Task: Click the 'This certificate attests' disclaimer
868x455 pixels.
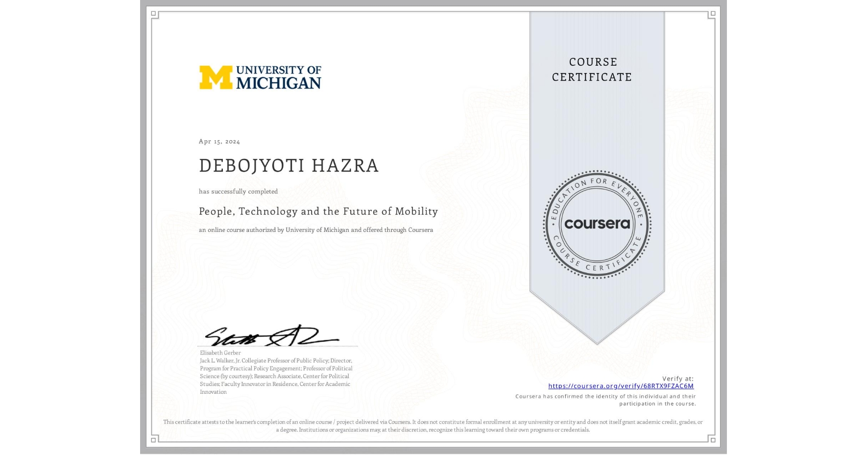Action: 433,426
